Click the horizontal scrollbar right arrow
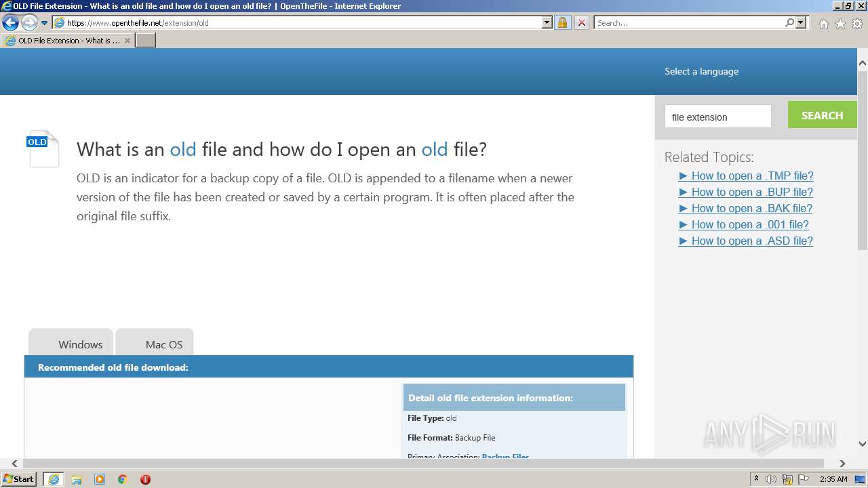The image size is (868, 488). click(x=842, y=464)
